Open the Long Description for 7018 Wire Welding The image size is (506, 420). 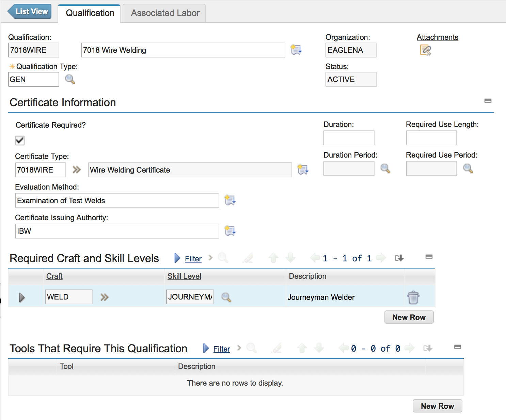coord(296,50)
